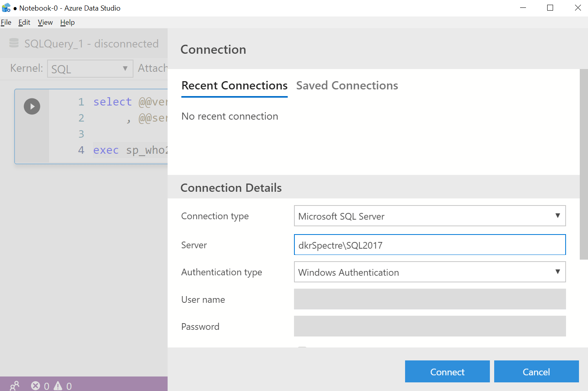Open the Edit menu

pyautogui.click(x=24, y=22)
